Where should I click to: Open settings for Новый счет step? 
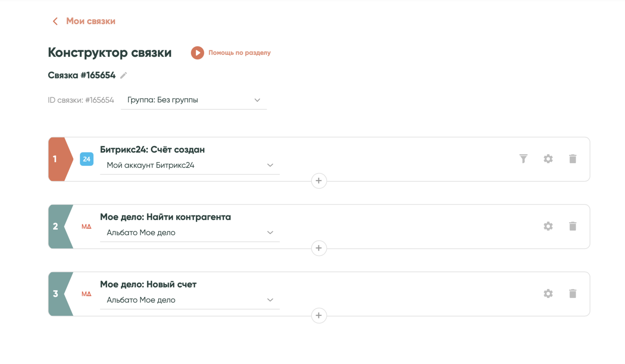tap(548, 294)
